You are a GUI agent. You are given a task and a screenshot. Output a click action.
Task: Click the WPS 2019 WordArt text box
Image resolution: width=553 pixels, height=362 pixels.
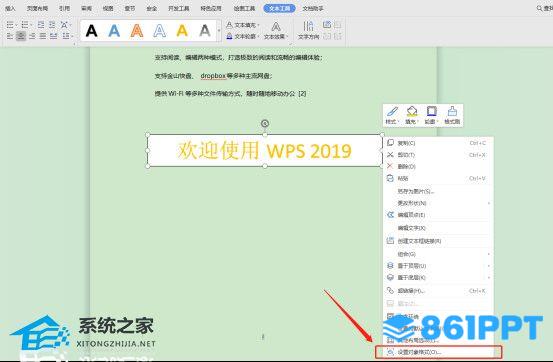(265, 150)
